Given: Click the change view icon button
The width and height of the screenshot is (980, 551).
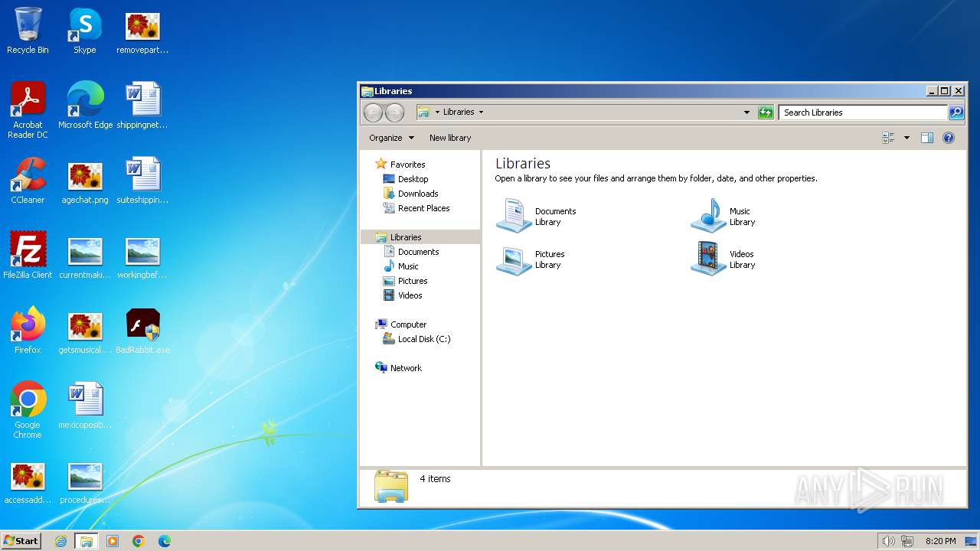Looking at the screenshot, I should (888, 138).
